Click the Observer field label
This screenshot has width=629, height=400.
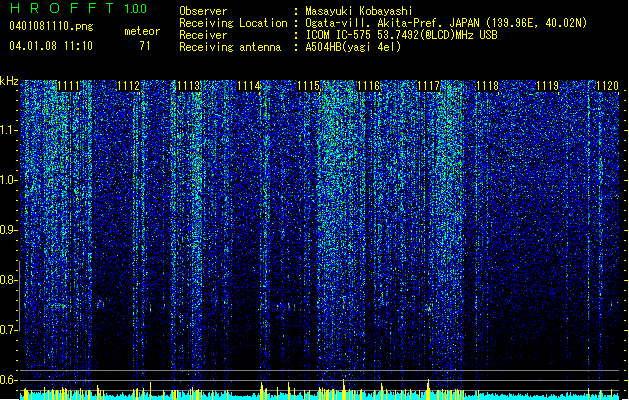pyautogui.click(x=203, y=11)
